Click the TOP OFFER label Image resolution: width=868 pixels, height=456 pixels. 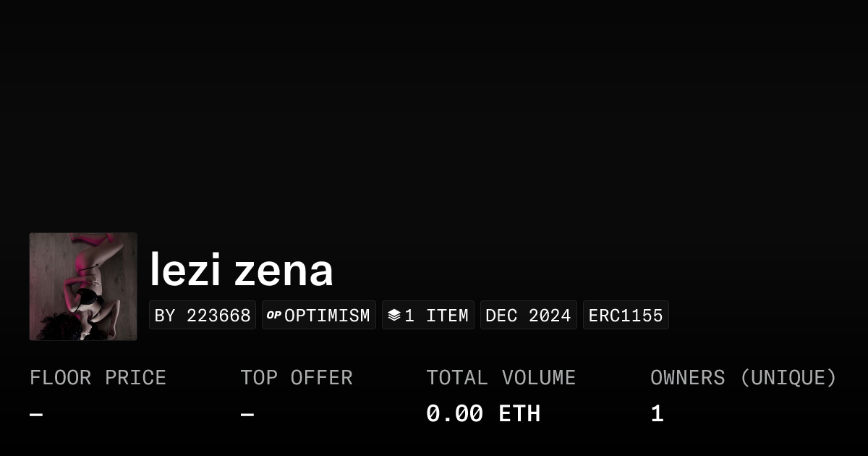click(x=297, y=378)
